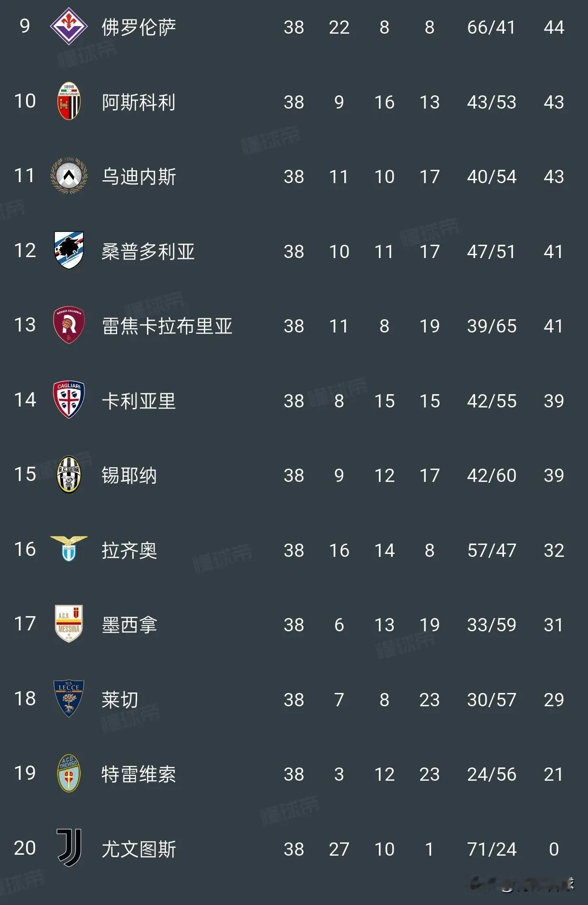Tap the Udinese team logo
This screenshot has width=588, height=905.
(69, 176)
